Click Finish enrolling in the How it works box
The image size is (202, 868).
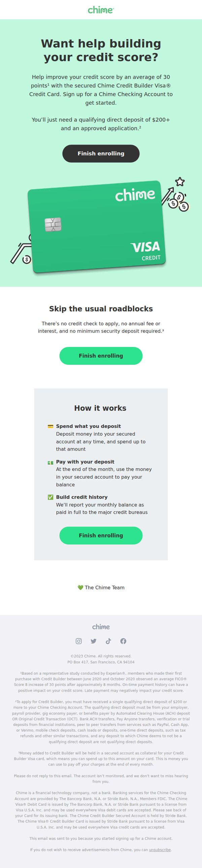click(101, 536)
